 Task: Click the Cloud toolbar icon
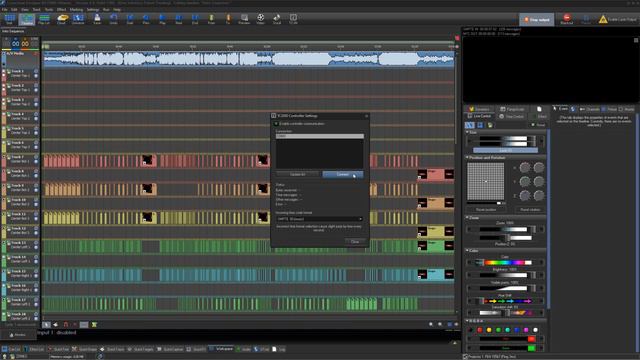click(x=62, y=19)
